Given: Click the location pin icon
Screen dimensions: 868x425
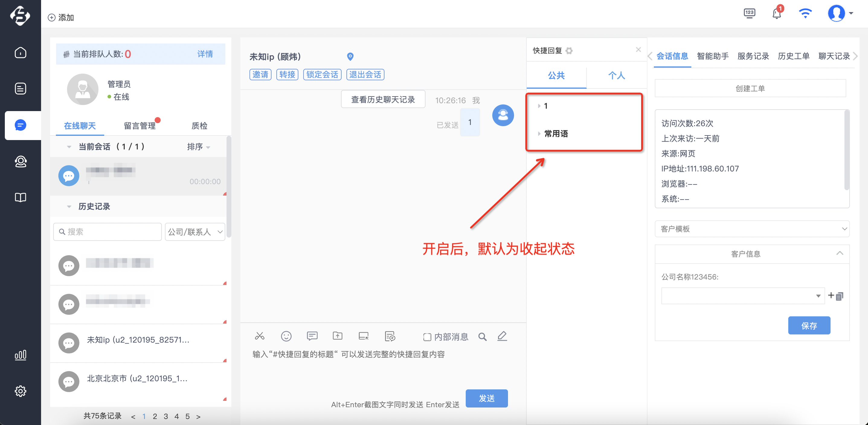Looking at the screenshot, I should [x=350, y=56].
